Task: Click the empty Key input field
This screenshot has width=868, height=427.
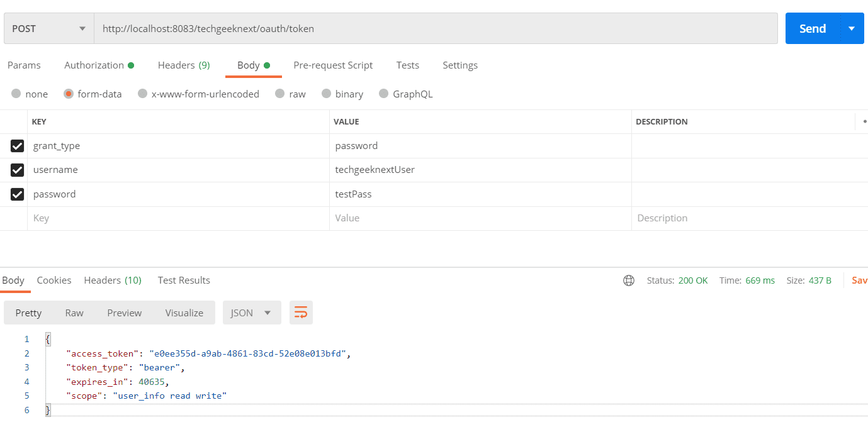Action: point(179,218)
